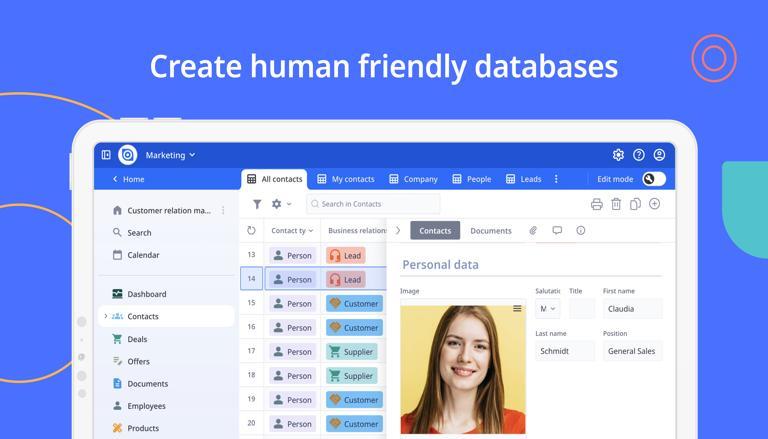
Task: Click the Position field General Sales
Action: 633,351
